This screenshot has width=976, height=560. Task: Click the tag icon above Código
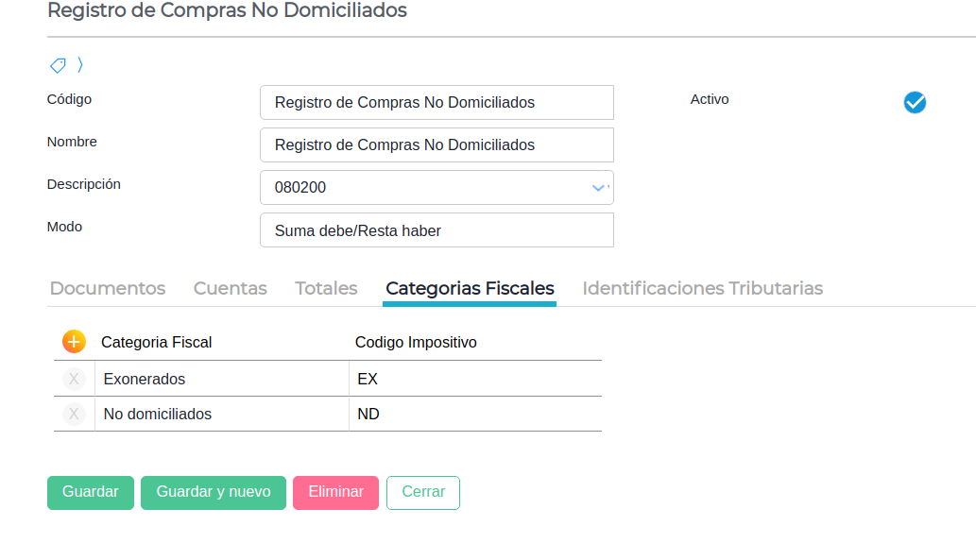point(58,65)
